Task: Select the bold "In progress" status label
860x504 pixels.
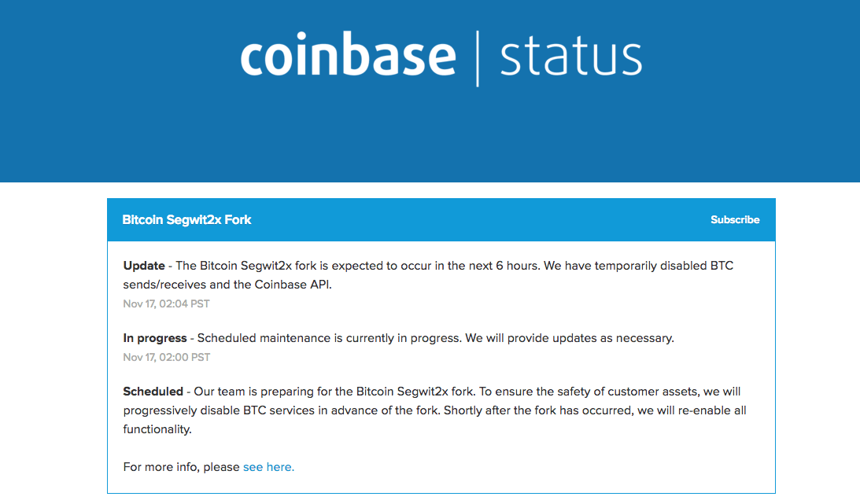Action: click(x=155, y=338)
